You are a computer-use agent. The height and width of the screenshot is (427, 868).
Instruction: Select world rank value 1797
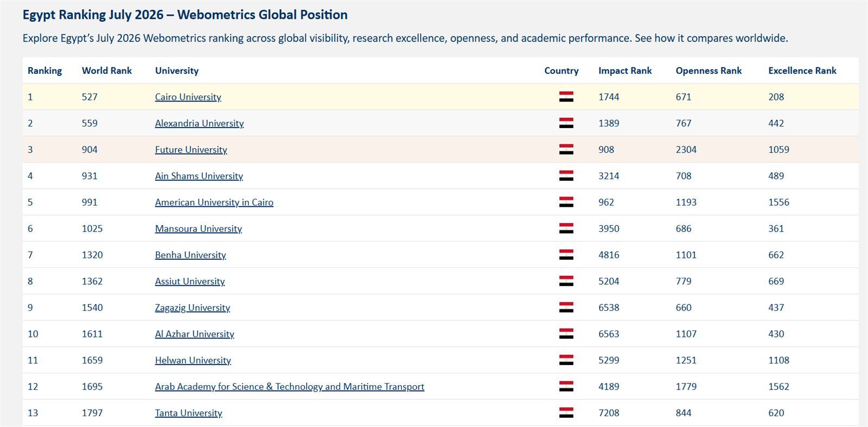[x=92, y=413]
